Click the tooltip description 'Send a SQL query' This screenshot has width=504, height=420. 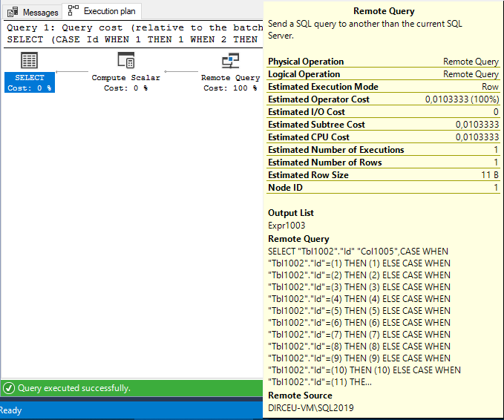tap(364, 30)
